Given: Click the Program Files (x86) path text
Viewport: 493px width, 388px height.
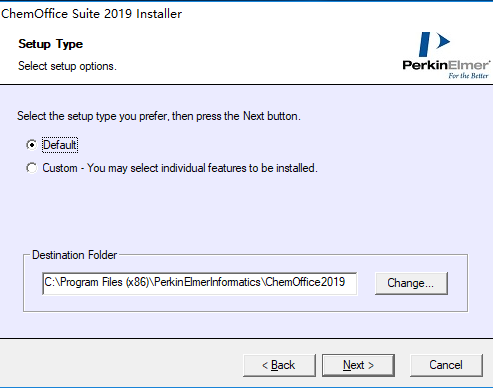Looking at the screenshot, I should (104, 282).
